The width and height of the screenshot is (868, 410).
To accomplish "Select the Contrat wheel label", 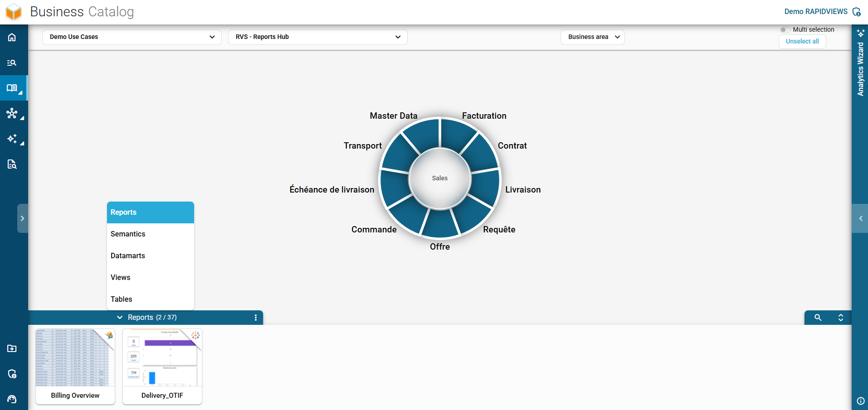I will (x=512, y=146).
